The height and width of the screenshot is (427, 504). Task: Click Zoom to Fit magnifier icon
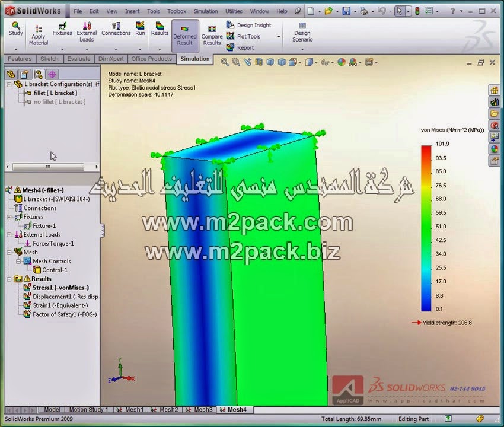click(224, 62)
